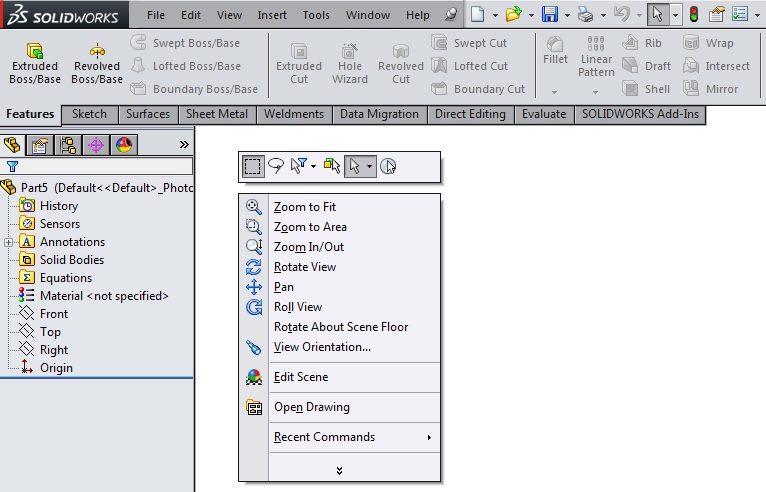Open the Insert menu
Screen dimensions: 766x492
272,15
